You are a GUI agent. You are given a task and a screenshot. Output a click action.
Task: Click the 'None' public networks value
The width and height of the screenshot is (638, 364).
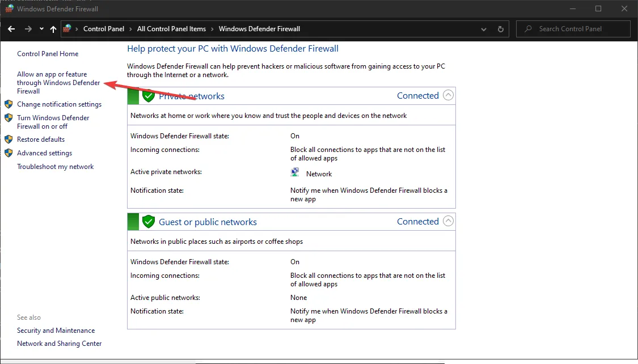299,298
